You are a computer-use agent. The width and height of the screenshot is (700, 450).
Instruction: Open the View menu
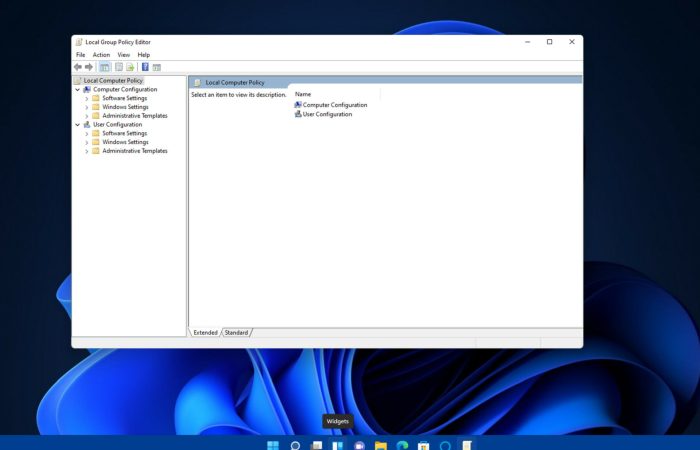[124, 55]
